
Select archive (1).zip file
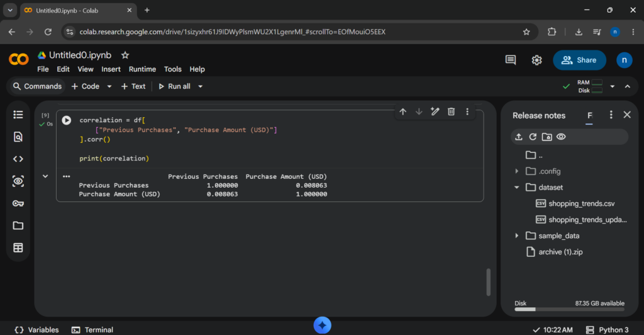click(555, 252)
